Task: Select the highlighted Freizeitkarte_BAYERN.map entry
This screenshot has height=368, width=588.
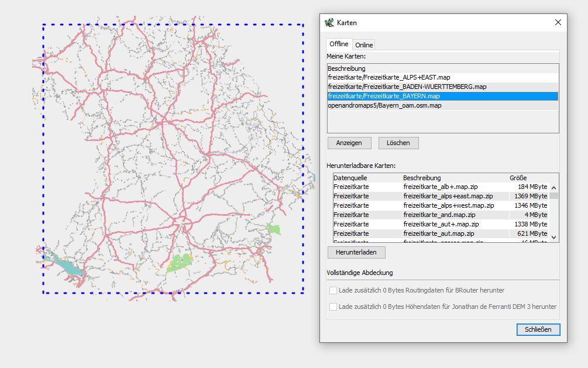Action: pyautogui.click(x=384, y=96)
